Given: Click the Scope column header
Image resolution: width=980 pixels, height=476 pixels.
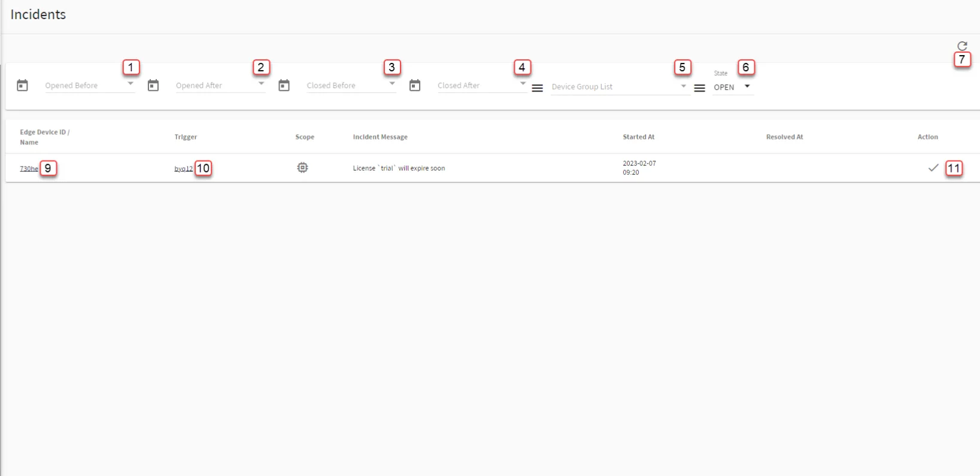Looking at the screenshot, I should pyautogui.click(x=305, y=137).
